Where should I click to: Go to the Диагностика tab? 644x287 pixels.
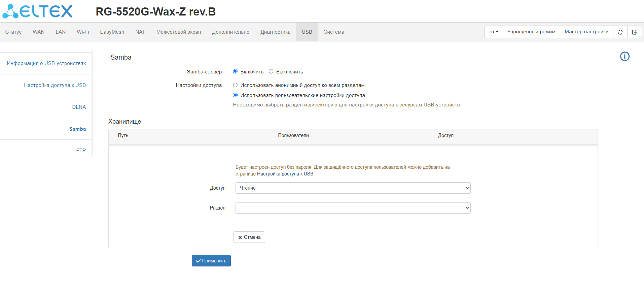275,32
